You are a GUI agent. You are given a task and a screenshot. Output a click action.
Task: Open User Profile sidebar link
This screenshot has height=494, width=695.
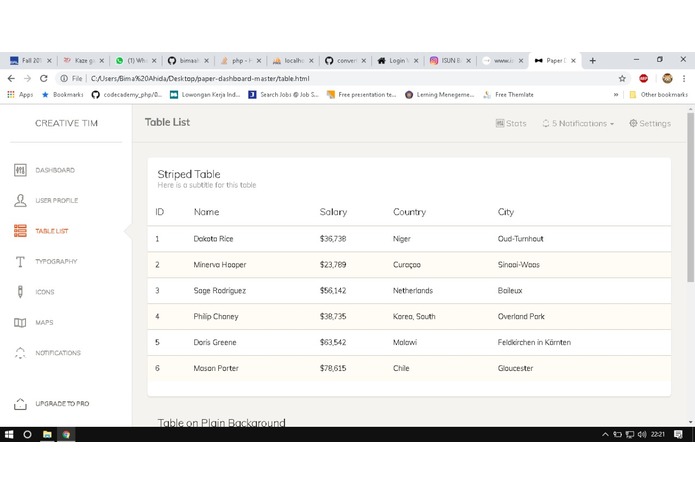[x=57, y=201]
